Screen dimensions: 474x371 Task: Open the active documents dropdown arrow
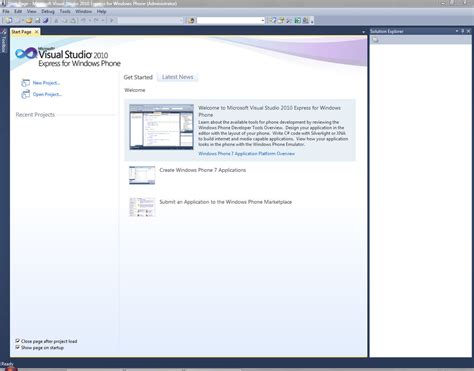[363, 32]
